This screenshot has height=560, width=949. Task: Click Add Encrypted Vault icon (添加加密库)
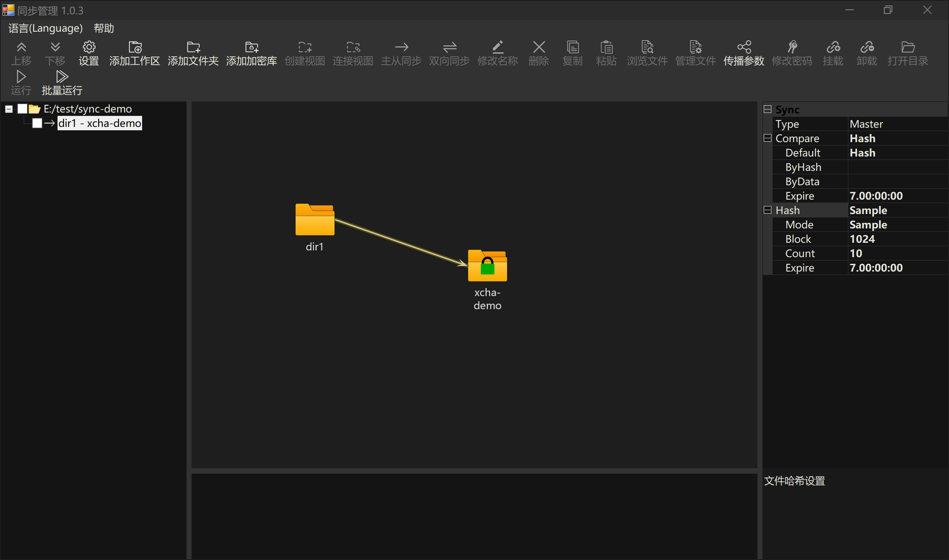point(252,47)
